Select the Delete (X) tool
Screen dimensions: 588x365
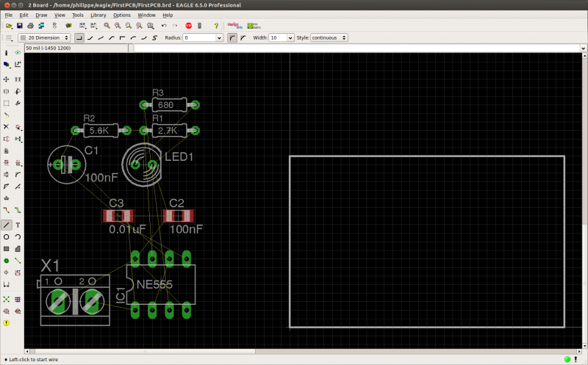[7, 126]
